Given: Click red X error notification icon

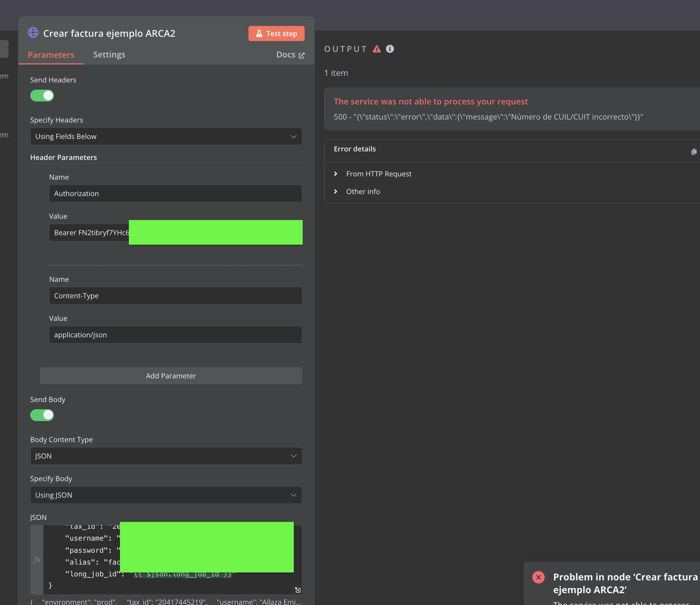Looking at the screenshot, I should coord(538,577).
